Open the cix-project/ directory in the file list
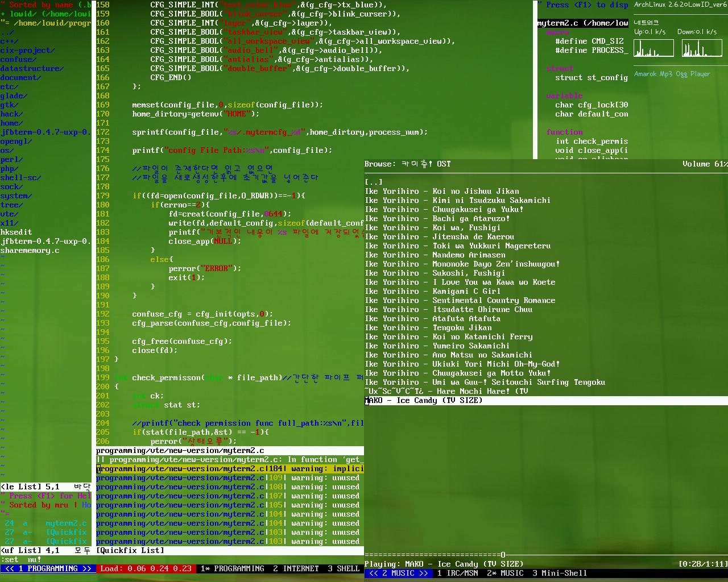 click(x=28, y=50)
